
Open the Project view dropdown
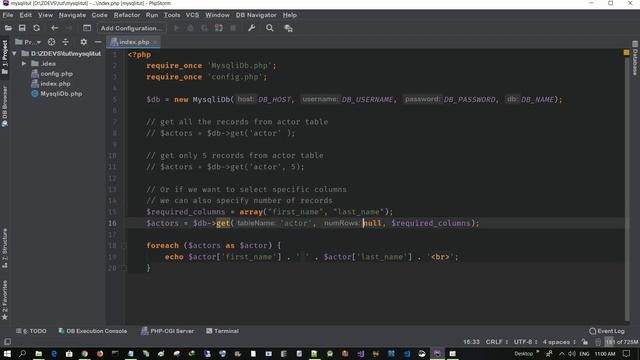[28, 42]
